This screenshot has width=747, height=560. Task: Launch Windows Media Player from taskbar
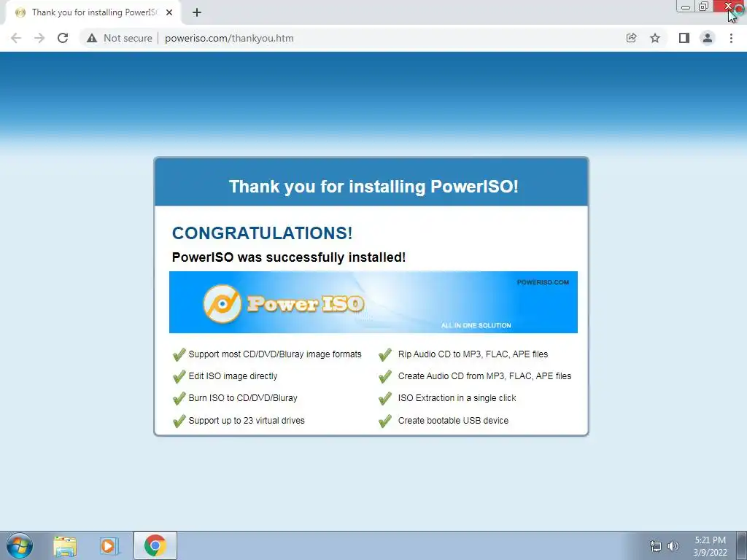click(x=109, y=545)
